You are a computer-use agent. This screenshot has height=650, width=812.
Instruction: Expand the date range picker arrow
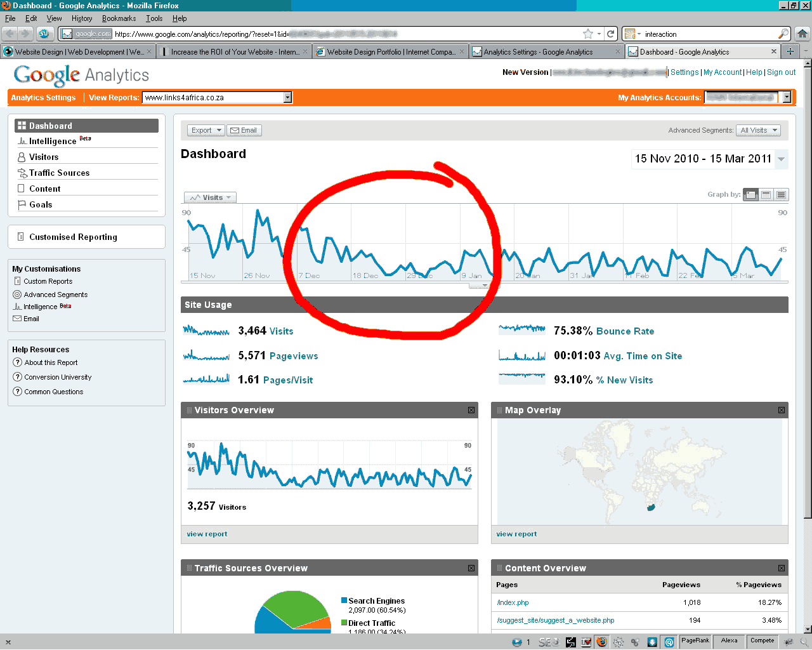pos(782,159)
